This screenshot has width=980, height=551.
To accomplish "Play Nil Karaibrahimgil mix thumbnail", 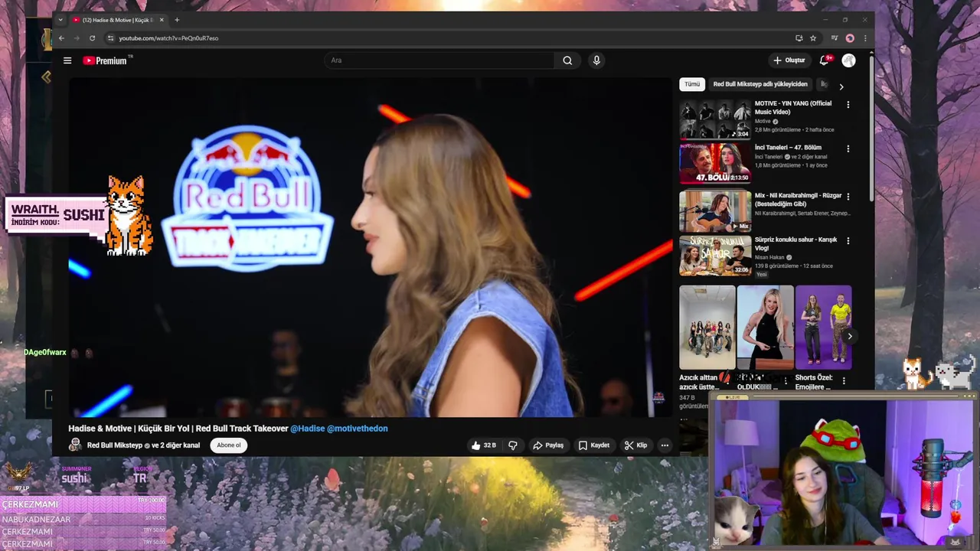I will click(x=715, y=211).
